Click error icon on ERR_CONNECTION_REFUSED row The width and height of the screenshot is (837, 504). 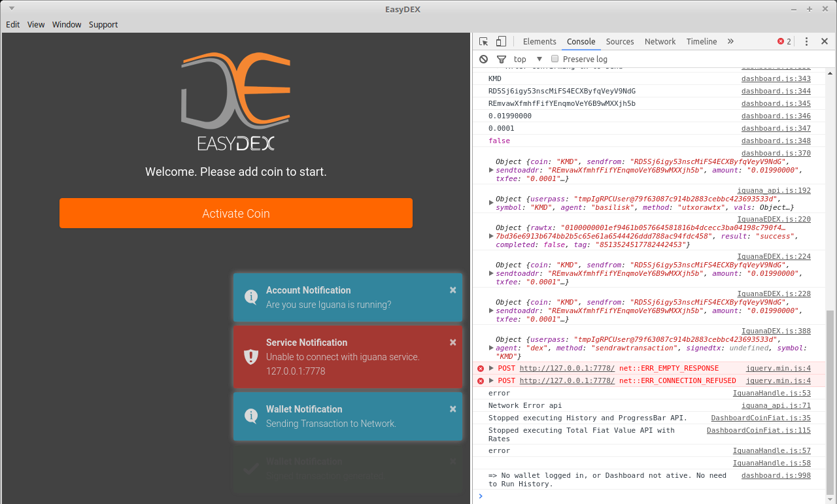(x=481, y=380)
